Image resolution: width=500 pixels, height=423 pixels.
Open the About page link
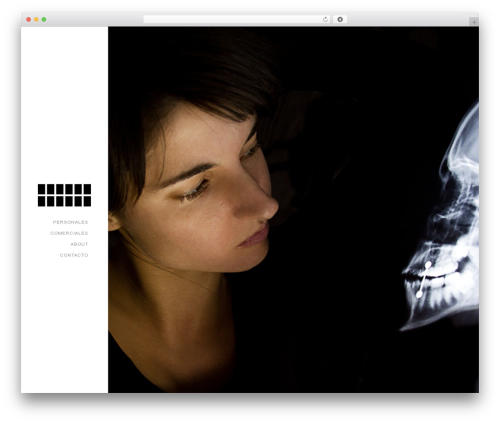coord(79,244)
